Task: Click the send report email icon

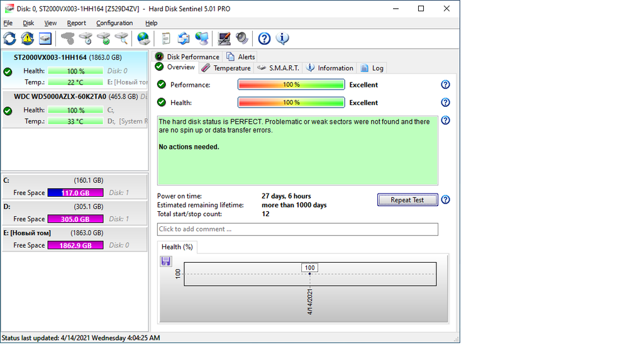Action: 184,38
